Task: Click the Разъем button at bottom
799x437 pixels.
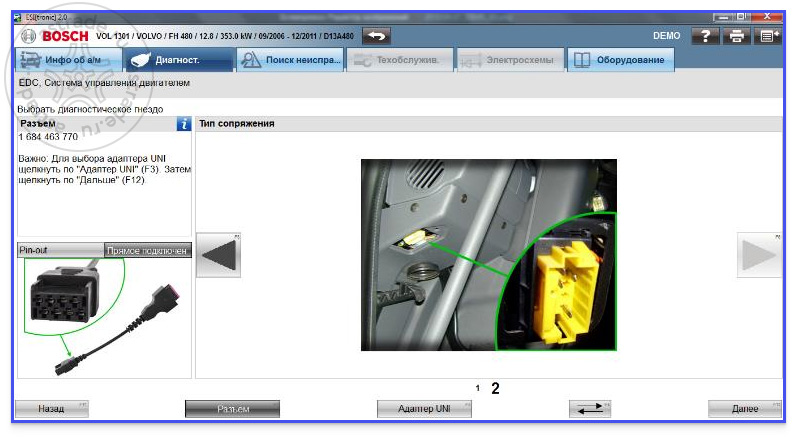Action: (x=232, y=408)
